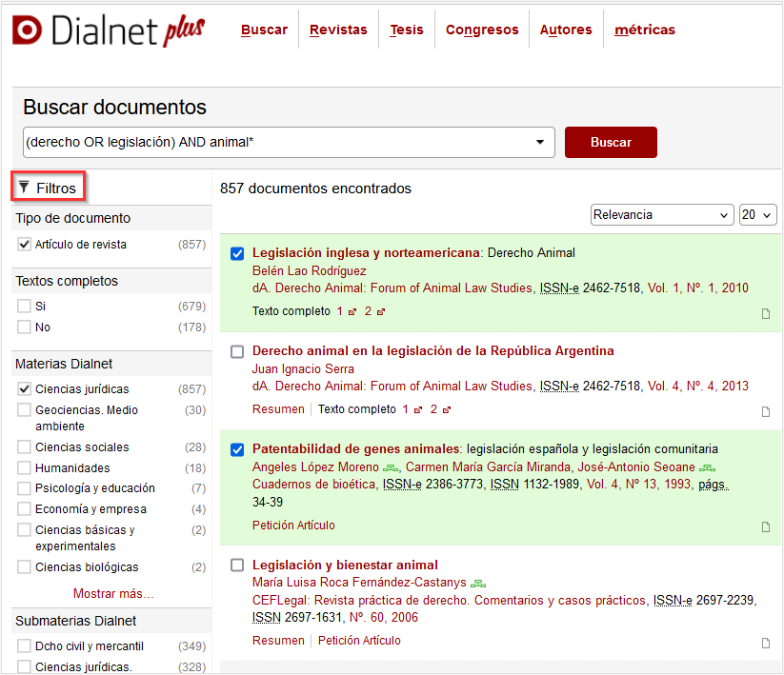Open Congresos menu item
The height and width of the screenshot is (675, 784).
coord(482,30)
